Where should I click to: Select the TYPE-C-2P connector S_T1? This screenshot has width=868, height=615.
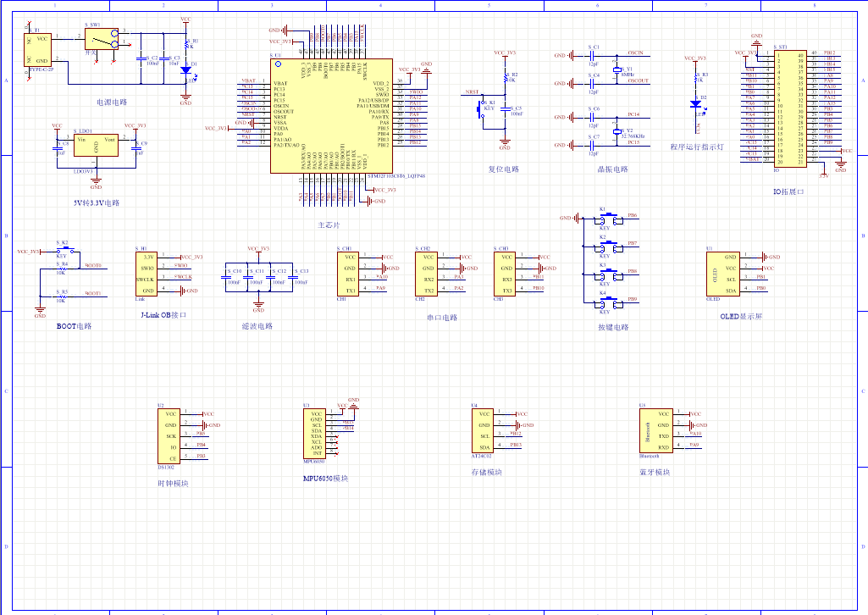39,50
